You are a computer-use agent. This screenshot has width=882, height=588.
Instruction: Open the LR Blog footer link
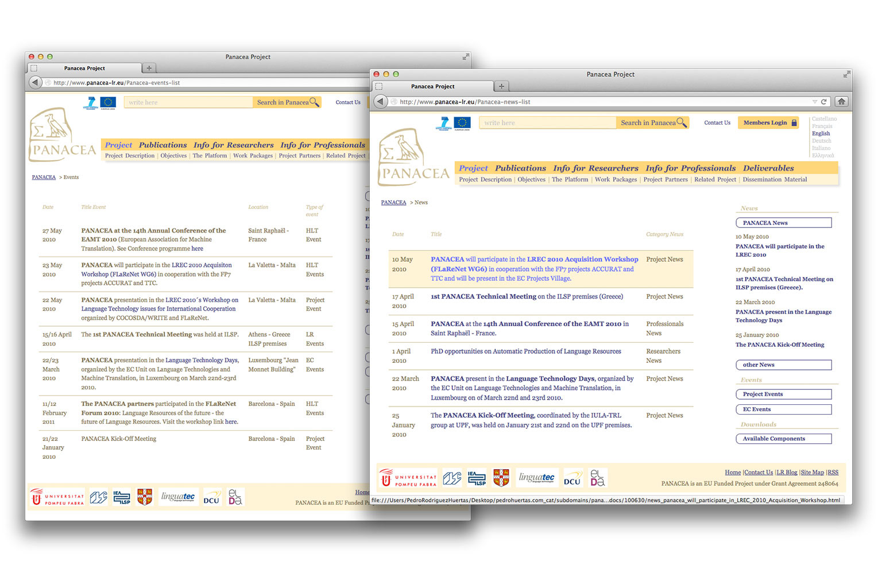tap(787, 473)
